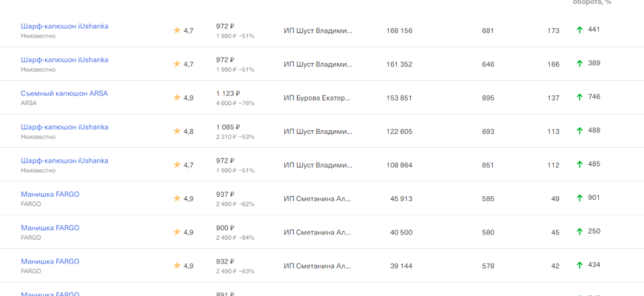
Task: Click the star icon in the Съемный капюшон ARSA row
Action: click(177, 98)
